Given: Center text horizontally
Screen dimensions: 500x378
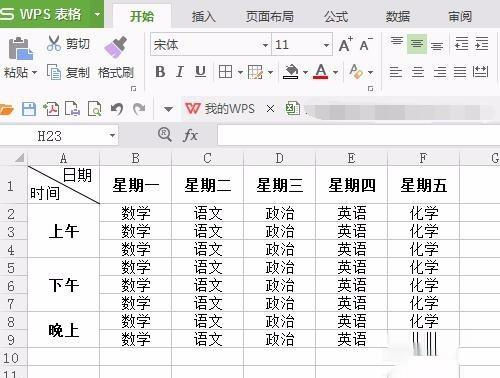Looking at the screenshot, I should point(418,72).
